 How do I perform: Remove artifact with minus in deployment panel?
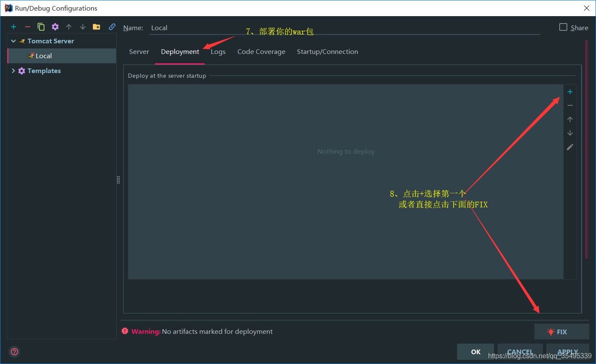[570, 105]
